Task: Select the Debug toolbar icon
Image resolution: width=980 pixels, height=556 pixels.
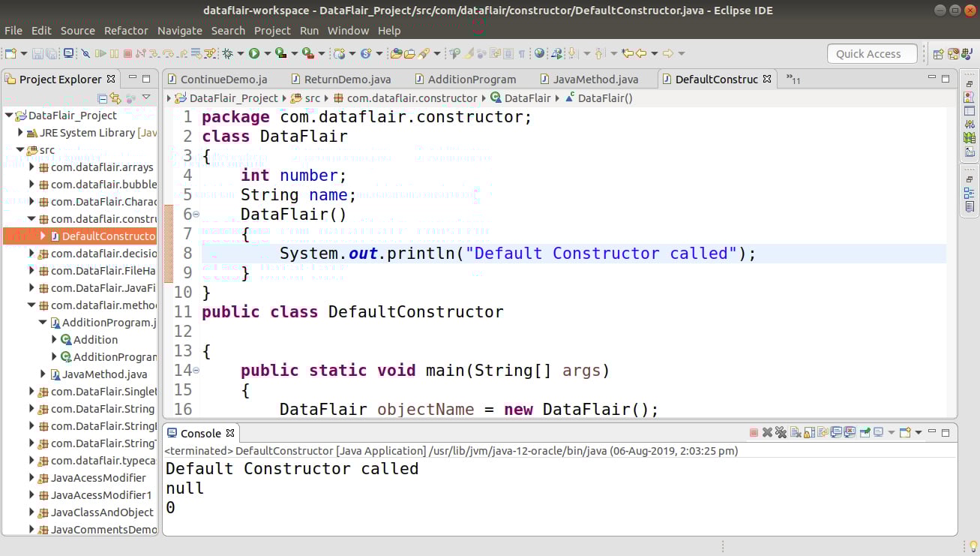Action: click(227, 53)
